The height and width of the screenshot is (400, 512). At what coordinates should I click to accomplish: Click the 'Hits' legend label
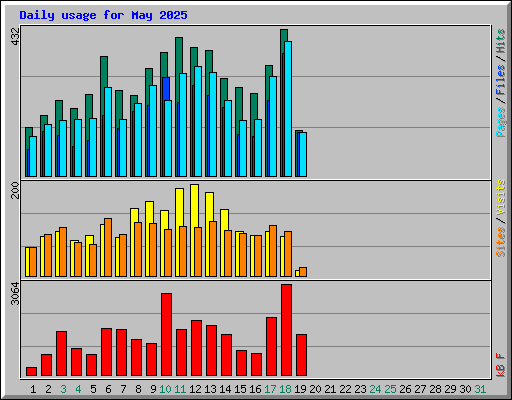point(500,41)
